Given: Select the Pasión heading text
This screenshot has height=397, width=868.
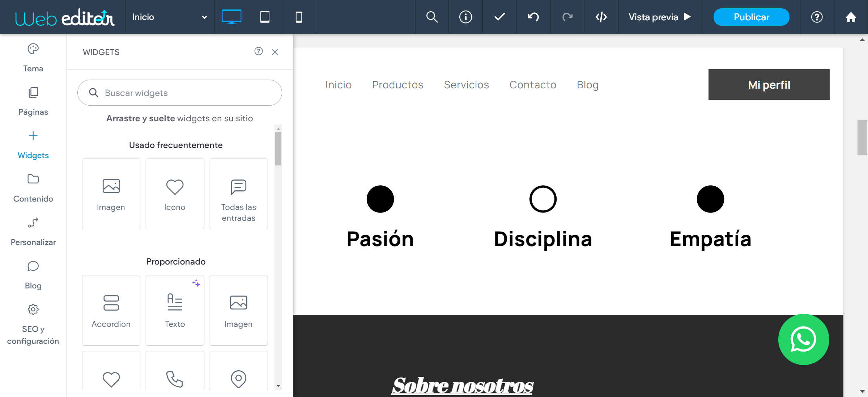Looking at the screenshot, I should point(380,239).
